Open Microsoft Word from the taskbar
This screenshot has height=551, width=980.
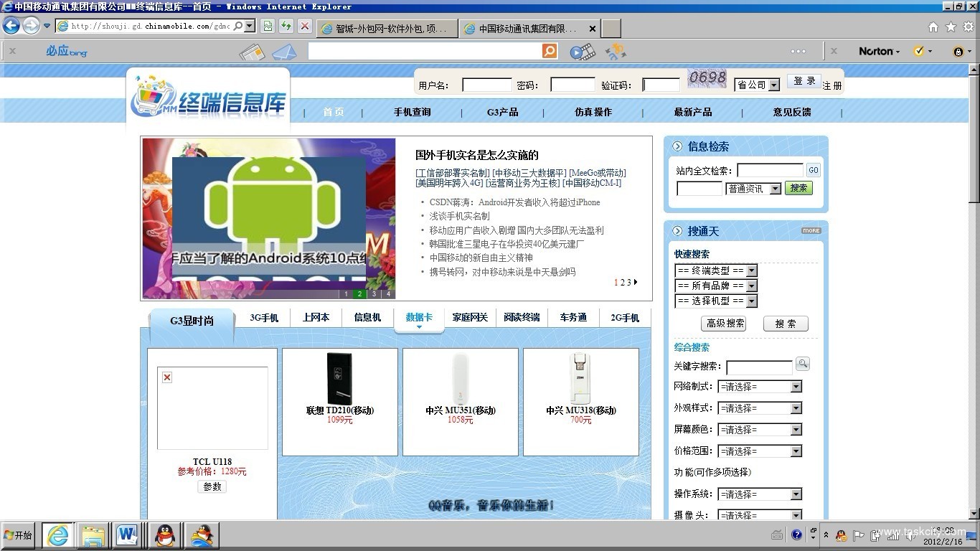pos(127,535)
